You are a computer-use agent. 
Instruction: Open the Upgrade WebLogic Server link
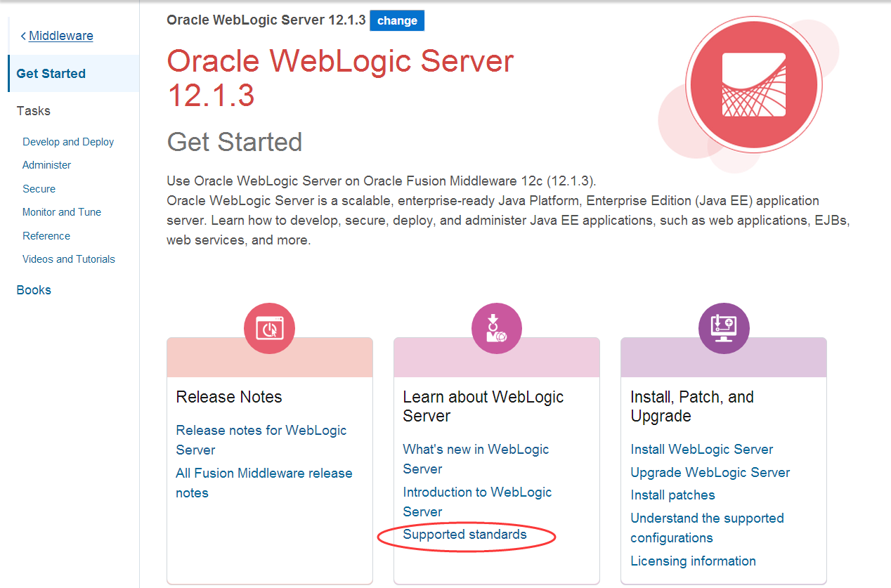tap(710, 473)
